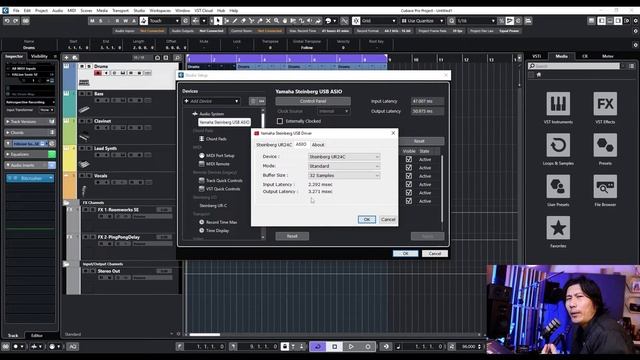The width and height of the screenshot is (640, 360).
Task: Uncheck the third Visible checkbox in port list
Action: (x=409, y=176)
